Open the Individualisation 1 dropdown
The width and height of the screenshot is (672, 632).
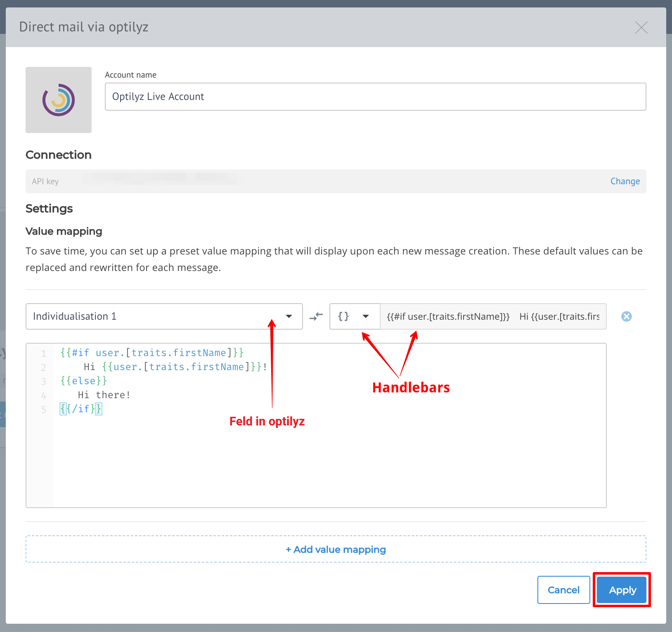point(164,316)
